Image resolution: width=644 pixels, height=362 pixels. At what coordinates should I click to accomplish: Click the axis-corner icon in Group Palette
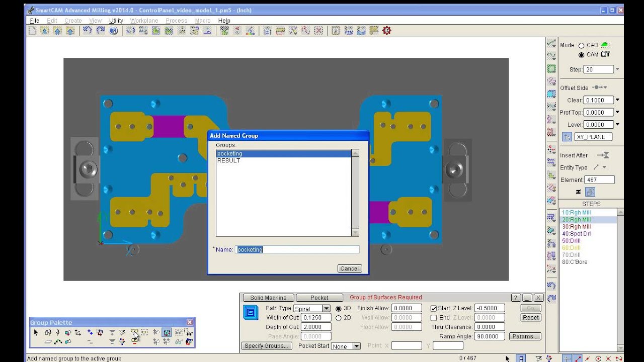(x=78, y=332)
